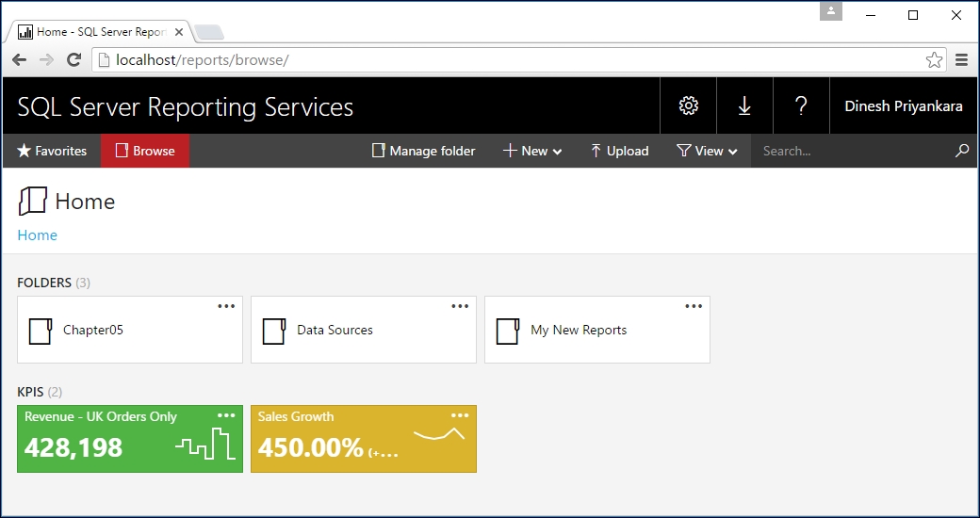Expand the New dropdown menu

tap(532, 151)
